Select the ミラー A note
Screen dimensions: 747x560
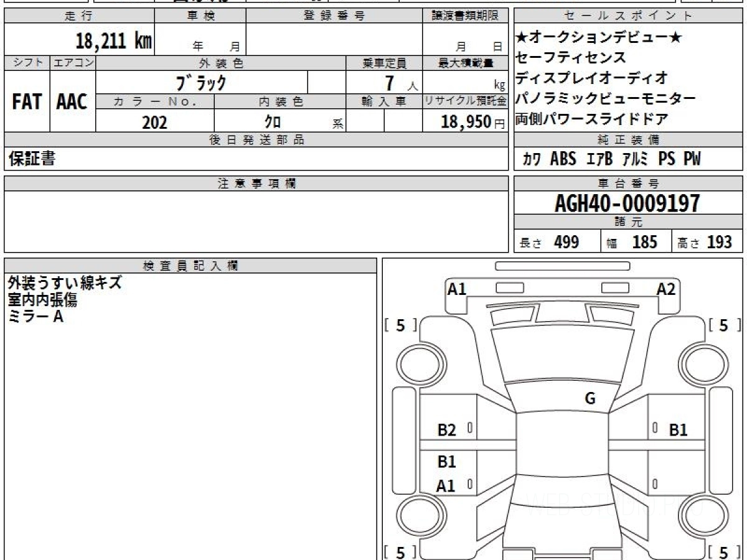point(35,317)
